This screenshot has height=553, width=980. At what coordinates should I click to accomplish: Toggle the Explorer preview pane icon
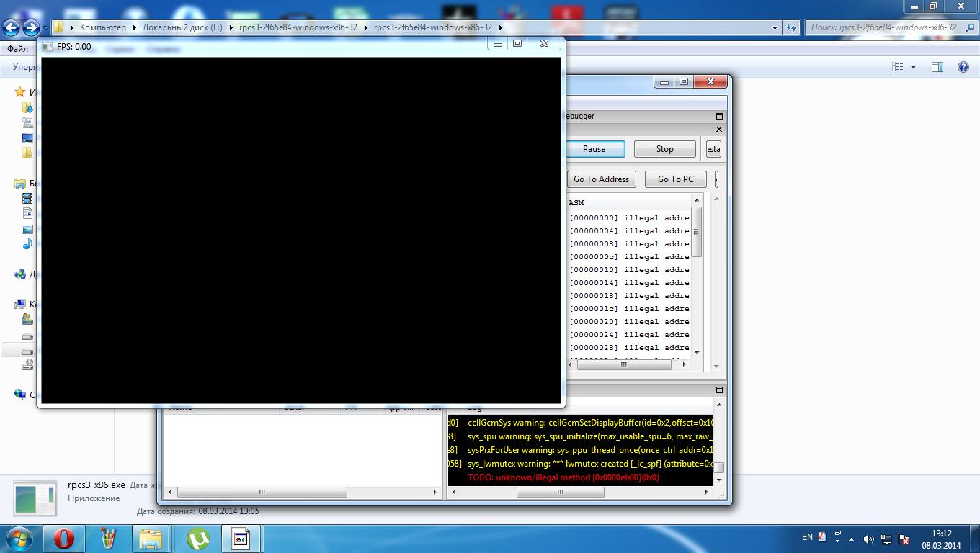[937, 67]
